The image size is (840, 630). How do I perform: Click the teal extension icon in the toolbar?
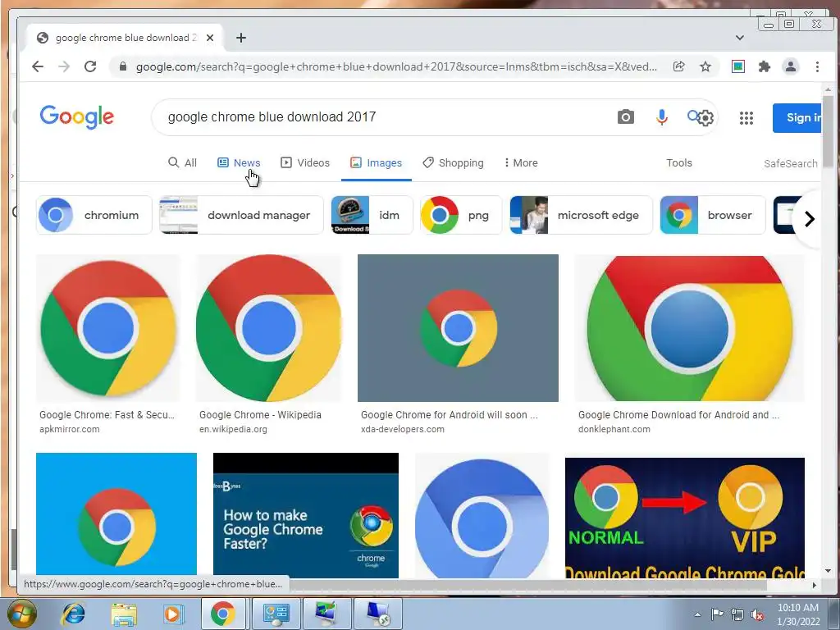(738, 66)
